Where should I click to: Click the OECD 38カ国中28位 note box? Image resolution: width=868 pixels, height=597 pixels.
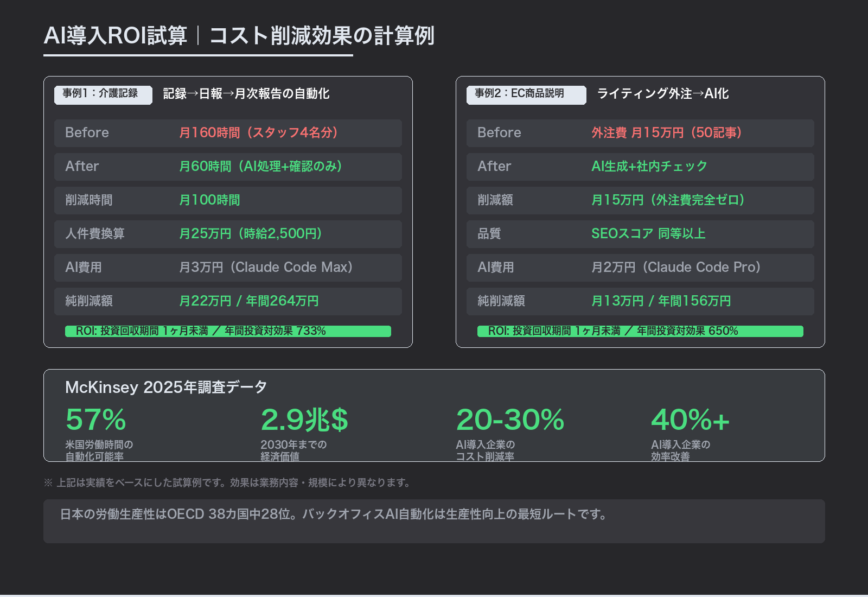point(434,522)
